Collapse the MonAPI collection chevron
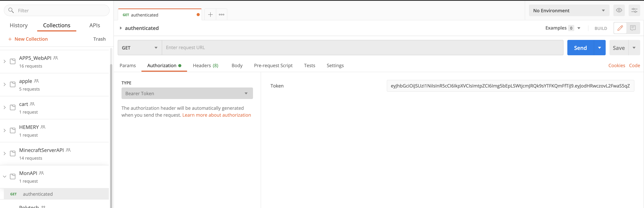The width and height of the screenshot is (644, 208). [4, 177]
